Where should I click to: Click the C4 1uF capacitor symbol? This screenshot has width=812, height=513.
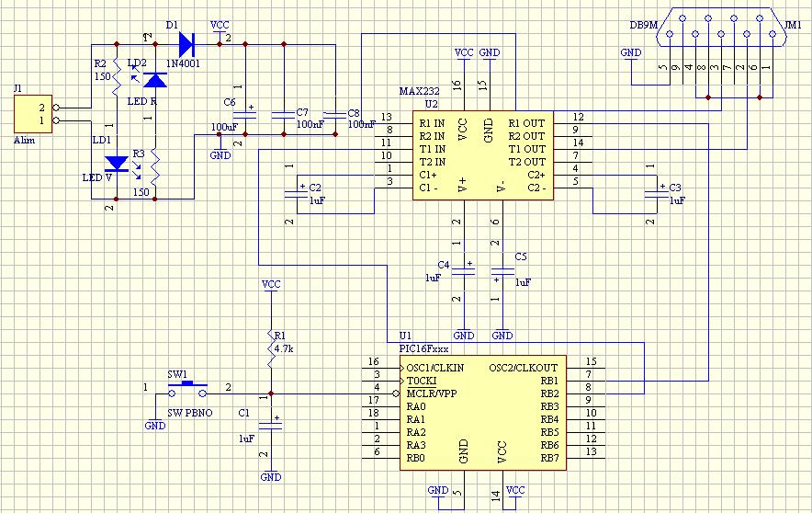point(464,270)
